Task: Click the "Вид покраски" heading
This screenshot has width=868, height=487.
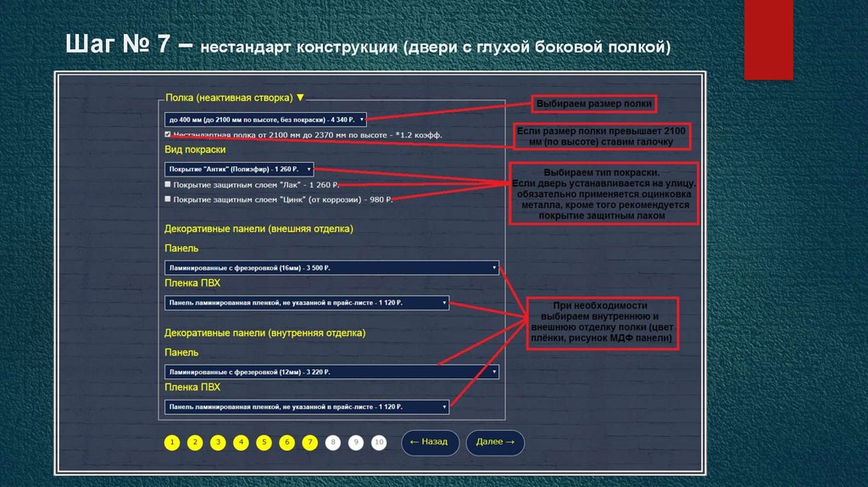Action: coord(195,149)
